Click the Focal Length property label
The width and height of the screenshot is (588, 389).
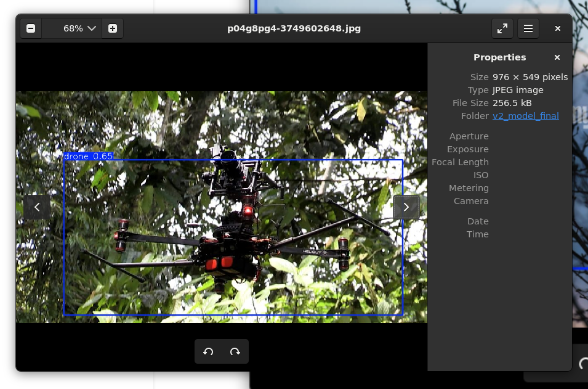[460, 162]
